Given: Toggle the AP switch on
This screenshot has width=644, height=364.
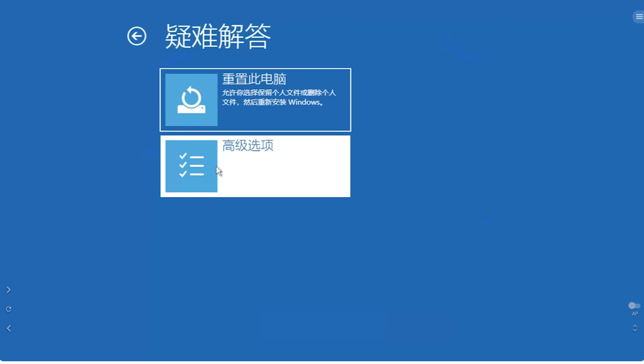Looking at the screenshot, I should click(x=634, y=306).
